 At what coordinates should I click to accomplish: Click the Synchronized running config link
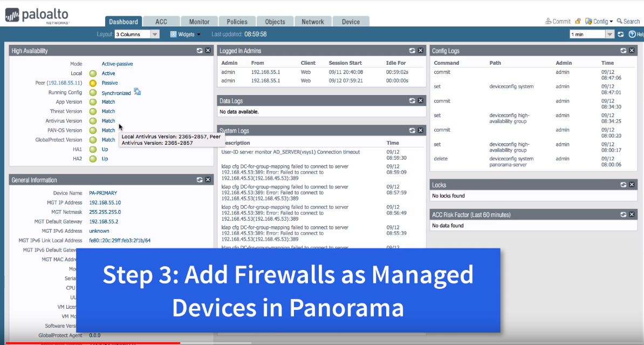pyautogui.click(x=116, y=93)
